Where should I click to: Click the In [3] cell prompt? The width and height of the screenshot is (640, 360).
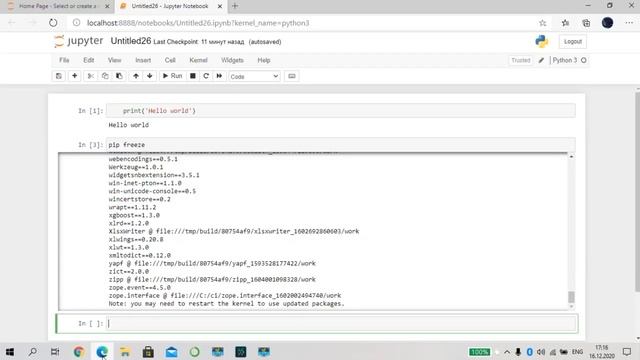(90, 144)
